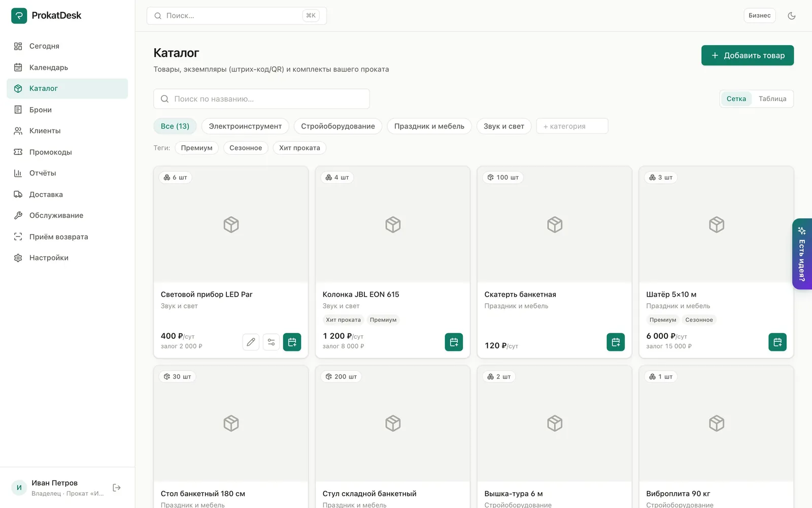Click booking calendar icon on Скатерть банкетная

616,342
